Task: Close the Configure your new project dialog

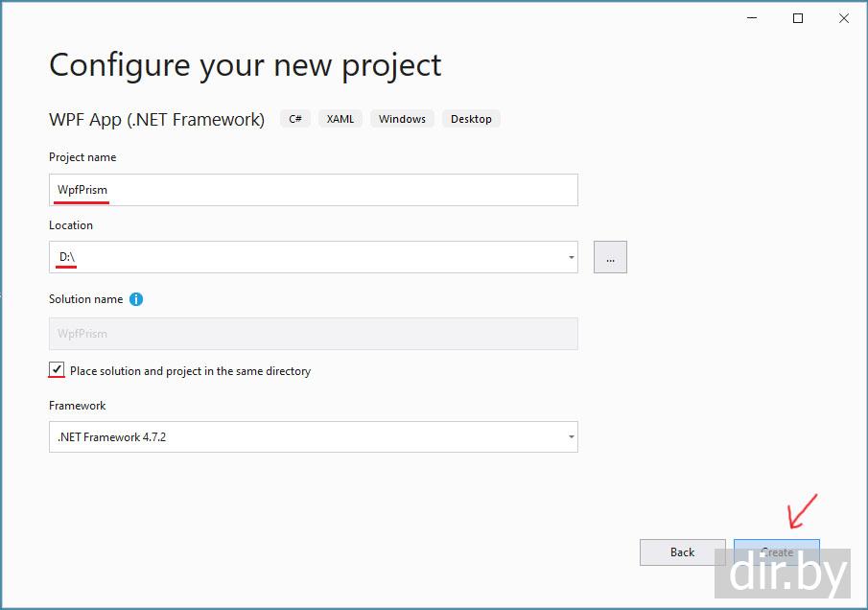Action: click(844, 18)
